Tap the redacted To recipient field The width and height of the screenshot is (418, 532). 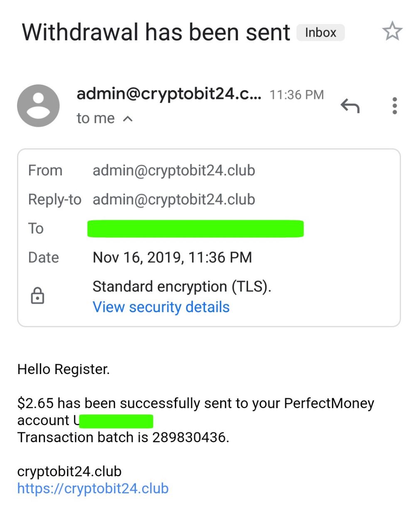(195, 229)
